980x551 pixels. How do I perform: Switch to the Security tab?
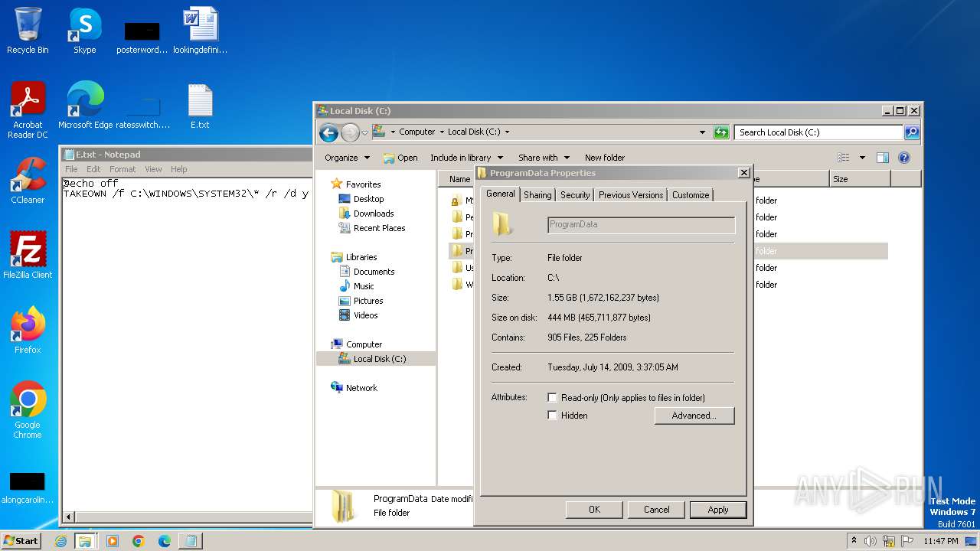point(575,195)
